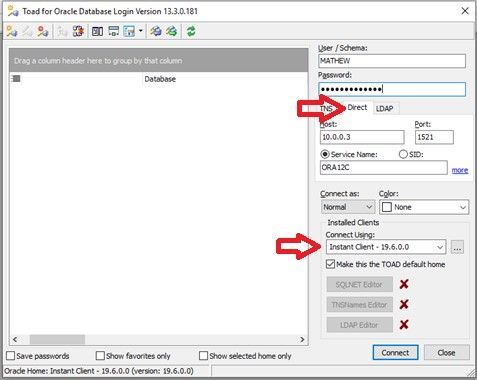Enable Show favorites only checkbox

[100, 356]
